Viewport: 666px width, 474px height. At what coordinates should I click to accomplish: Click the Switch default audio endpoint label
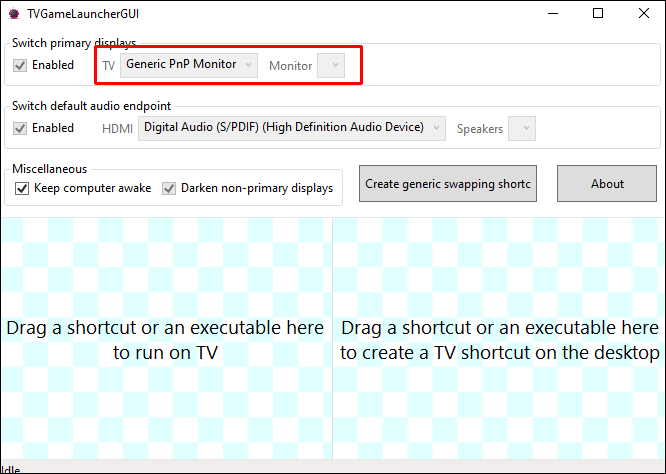point(91,106)
